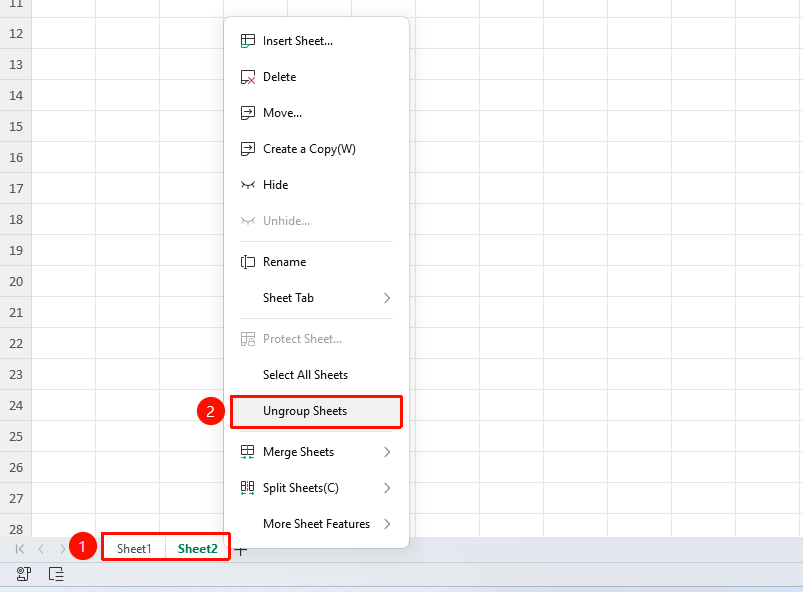Switch to the Sheet2 tab
The height and width of the screenshot is (592, 803).
[198, 549]
